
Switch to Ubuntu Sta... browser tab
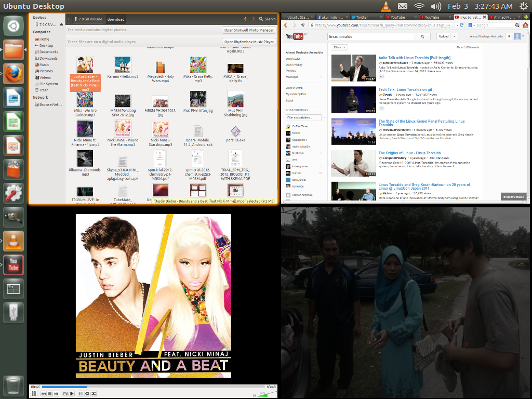coord(298,17)
